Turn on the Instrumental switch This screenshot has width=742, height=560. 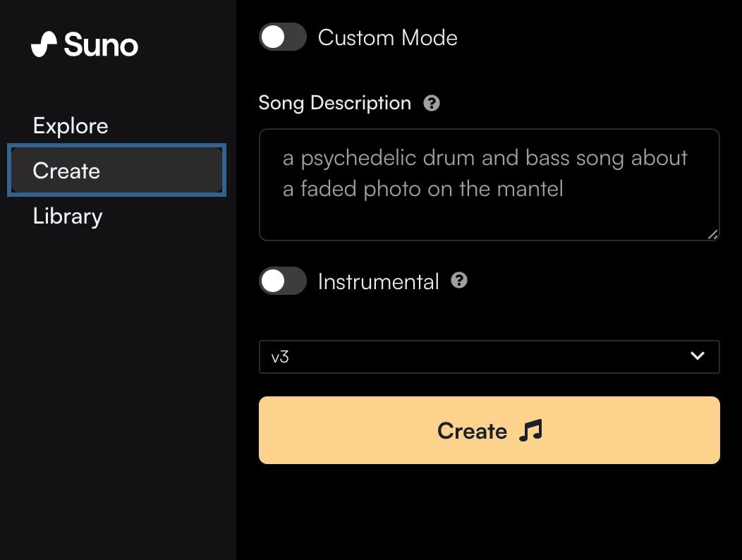283,281
